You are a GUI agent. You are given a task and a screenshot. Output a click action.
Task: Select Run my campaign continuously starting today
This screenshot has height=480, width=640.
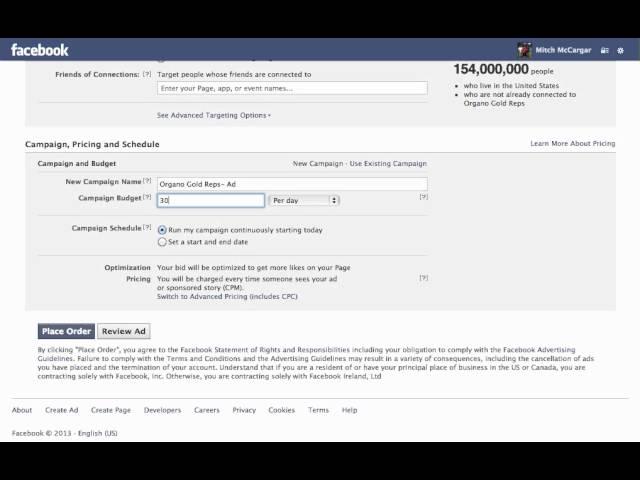click(162, 230)
